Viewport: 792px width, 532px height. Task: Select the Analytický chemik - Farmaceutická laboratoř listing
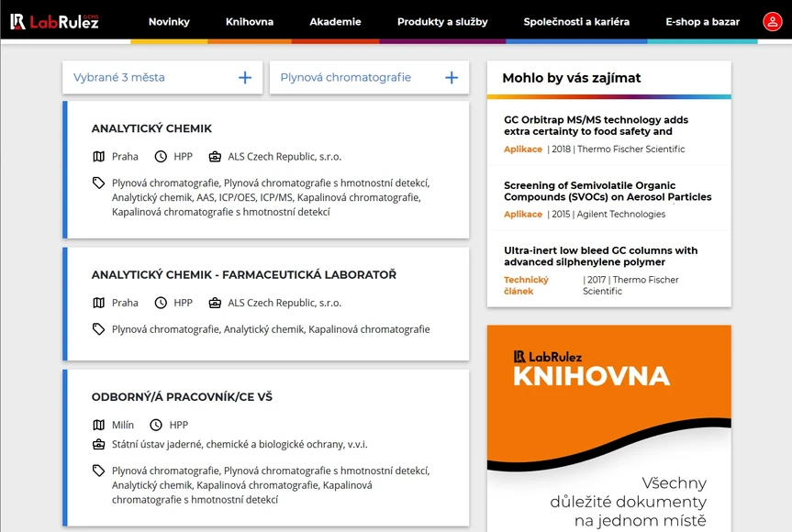[243, 274]
